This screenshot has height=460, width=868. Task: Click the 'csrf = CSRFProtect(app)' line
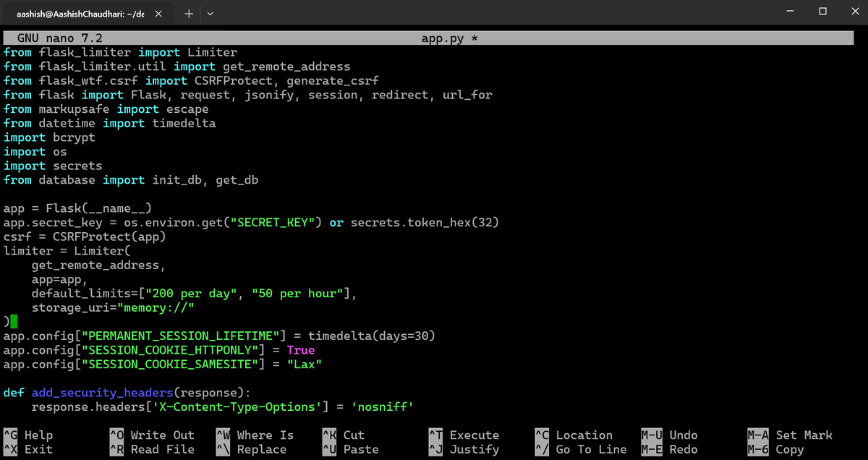(85, 237)
